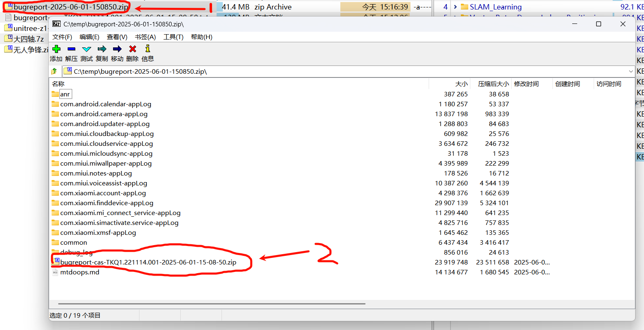Viewport: 644px width, 330px height.
Task: Click the SLAM_Learning folder icon in the background
Action: pos(465,7)
